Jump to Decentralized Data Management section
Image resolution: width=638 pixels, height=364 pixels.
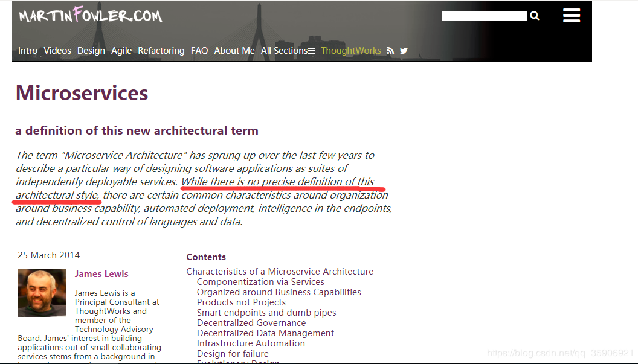pyautogui.click(x=266, y=333)
